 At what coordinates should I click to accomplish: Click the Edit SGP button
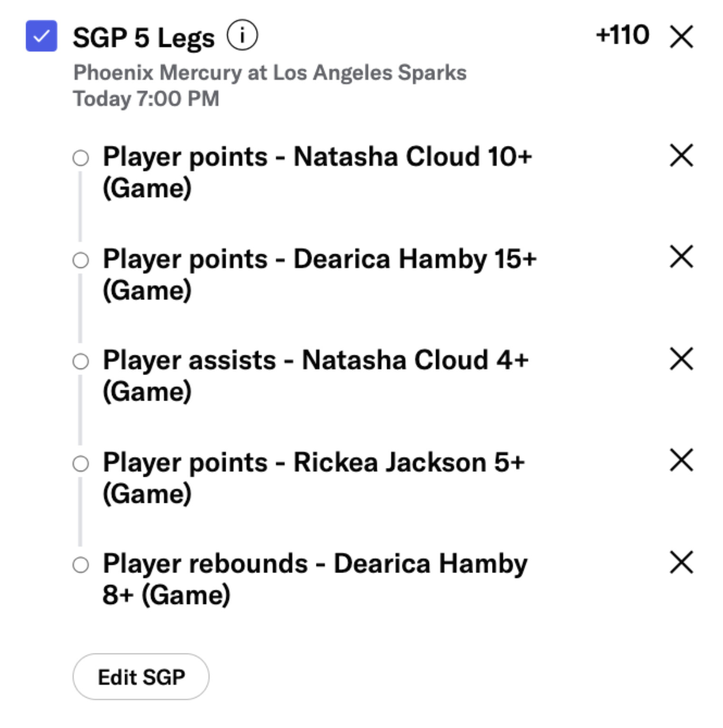141,677
